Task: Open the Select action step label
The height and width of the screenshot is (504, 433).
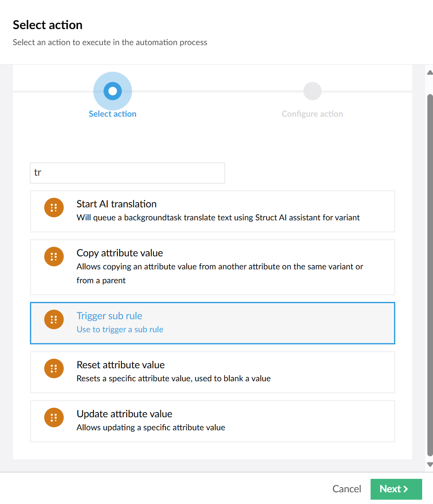Action: [x=113, y=114]
